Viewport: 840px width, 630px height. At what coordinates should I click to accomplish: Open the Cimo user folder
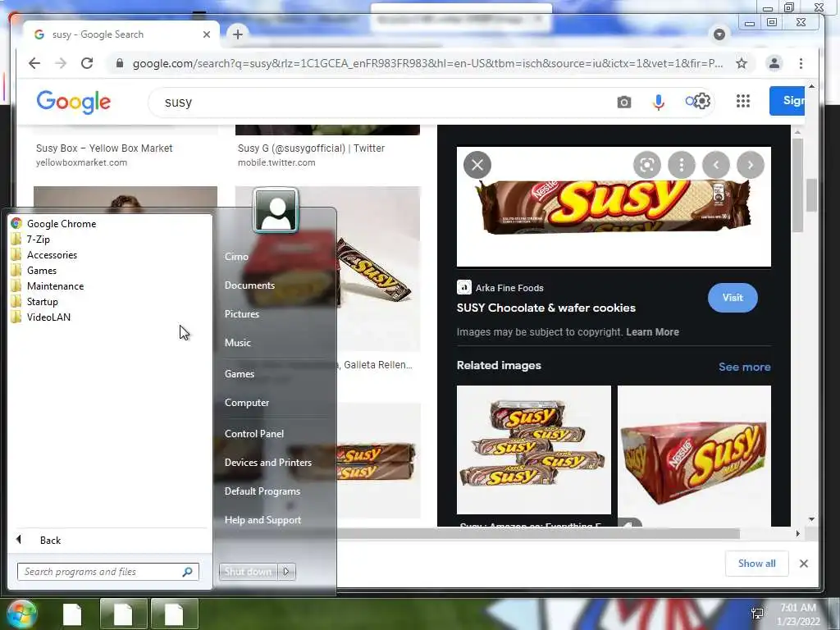(x=236, y=257)
